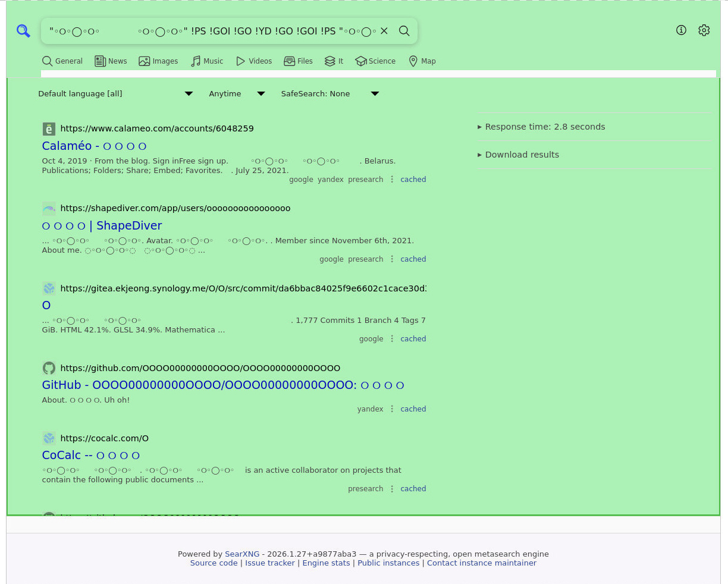Image resolution: width=728 pixels, height=584 pixels.
Task: Click the Engine stats footer link
Action: point(326,563)
